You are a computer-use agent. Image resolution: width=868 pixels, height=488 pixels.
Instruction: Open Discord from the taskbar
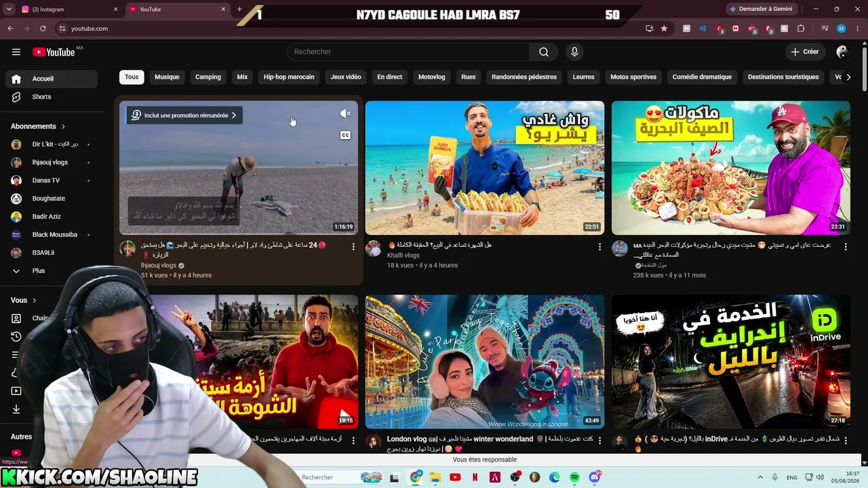595,477
